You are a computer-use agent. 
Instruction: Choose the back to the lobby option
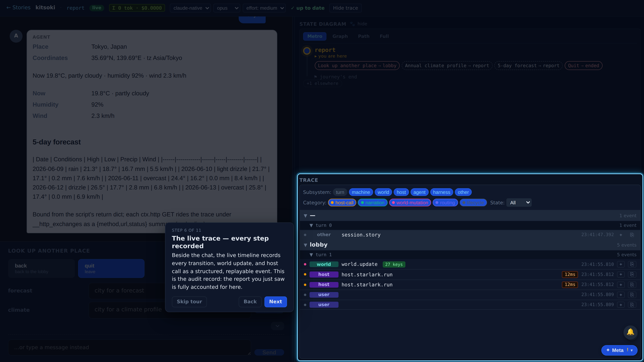(x=41, y=268)
